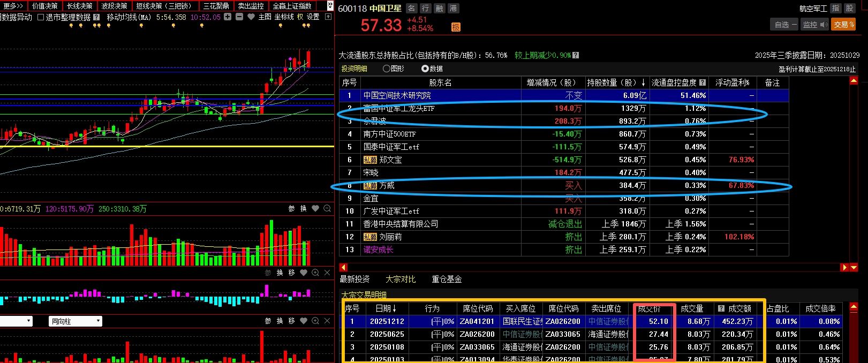Viewport: 868px width, 363px height.
Task: Click the red left-arrow horizontal scroll button
Action: [343, 267]
